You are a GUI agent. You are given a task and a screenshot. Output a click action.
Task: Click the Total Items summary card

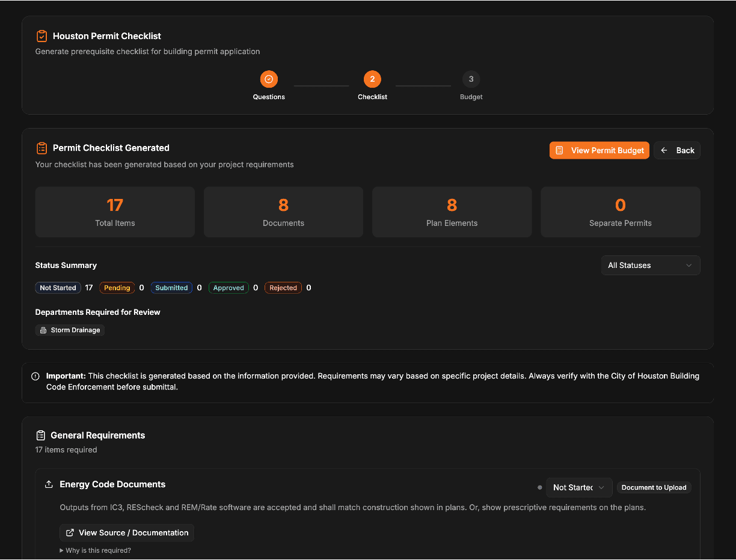click(115, 212)
